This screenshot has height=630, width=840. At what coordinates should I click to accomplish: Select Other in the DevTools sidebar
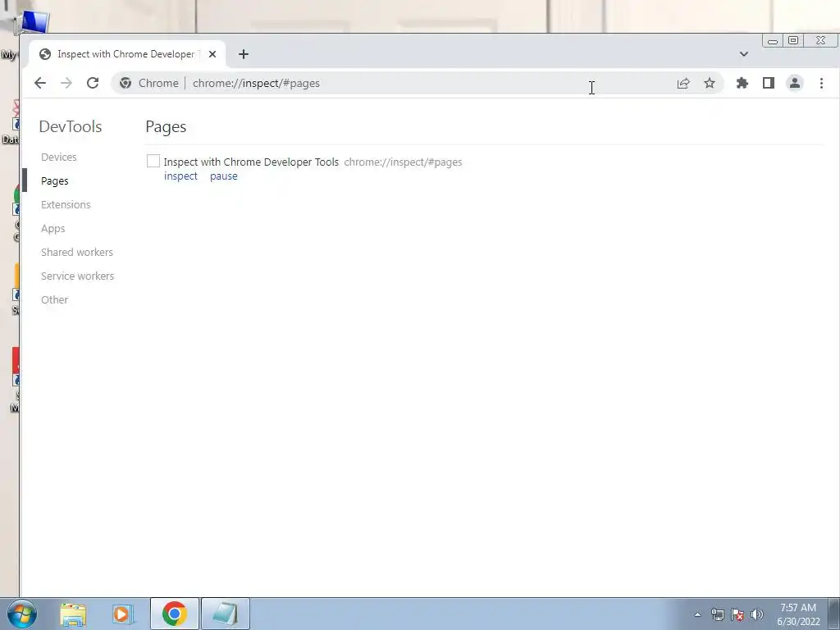pos(55,300)
